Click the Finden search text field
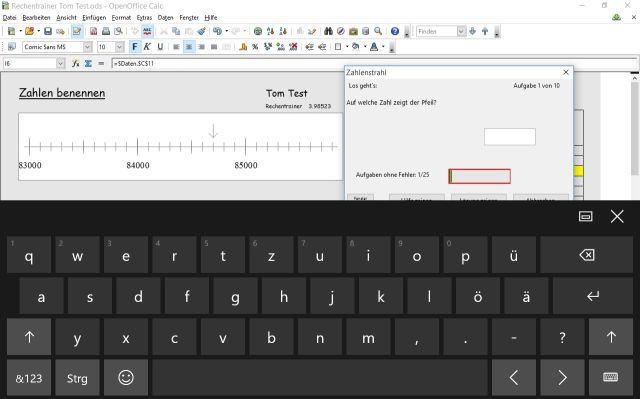 [436, 31]
